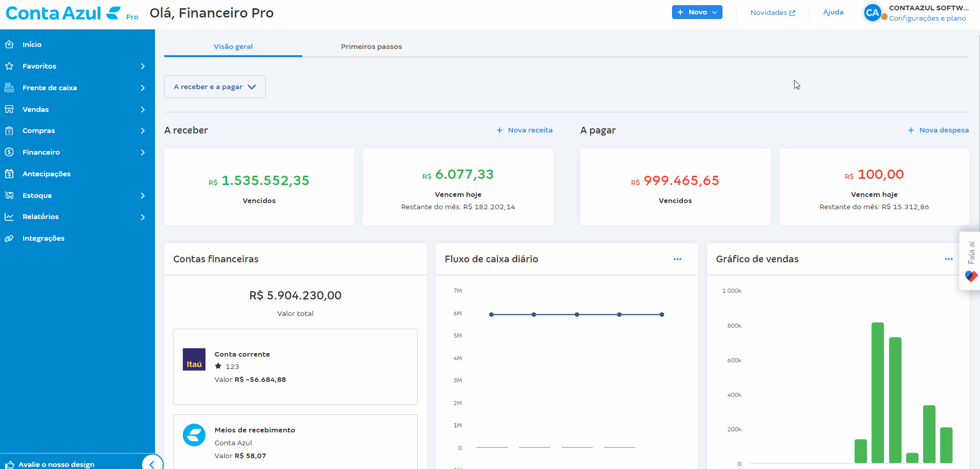
Task: Click the Conta Azul Meios de recebimento logo
Action: click(194, 435)
